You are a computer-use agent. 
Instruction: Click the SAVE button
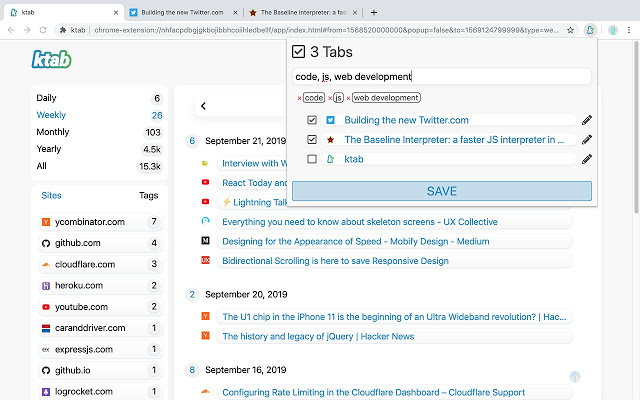442,191
